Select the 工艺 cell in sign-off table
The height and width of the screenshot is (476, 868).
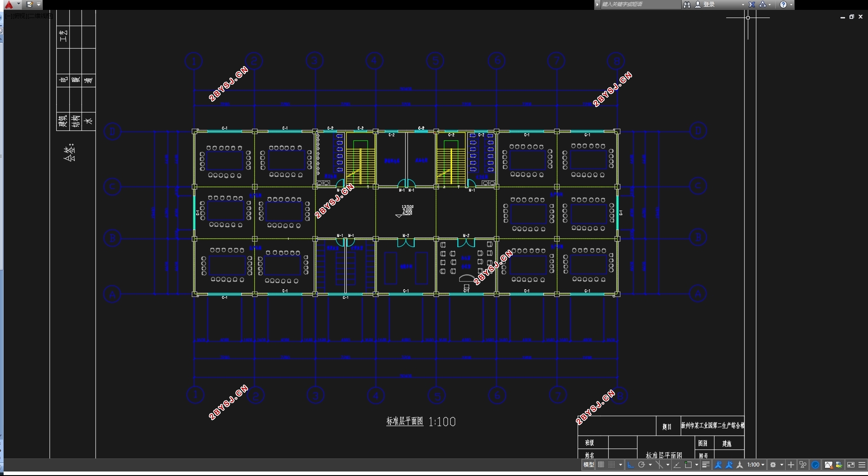coord(63,36)
